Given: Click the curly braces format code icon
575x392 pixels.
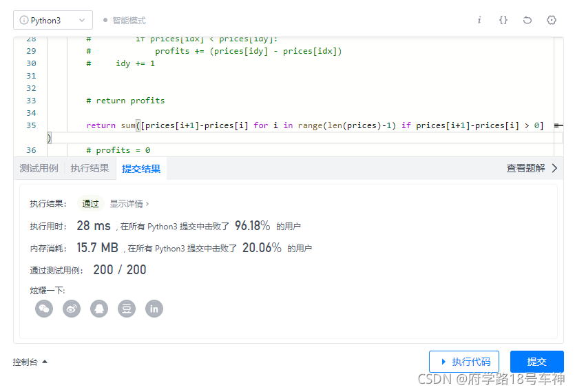Looking at the screenshot, I should [503, 20].
